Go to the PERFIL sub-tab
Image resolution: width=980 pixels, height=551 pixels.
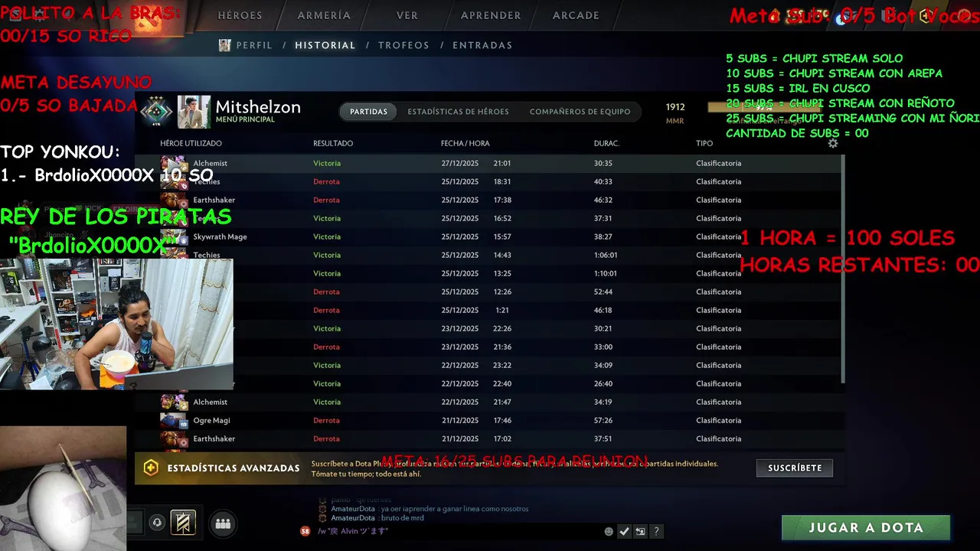click(x=254, y=45)
